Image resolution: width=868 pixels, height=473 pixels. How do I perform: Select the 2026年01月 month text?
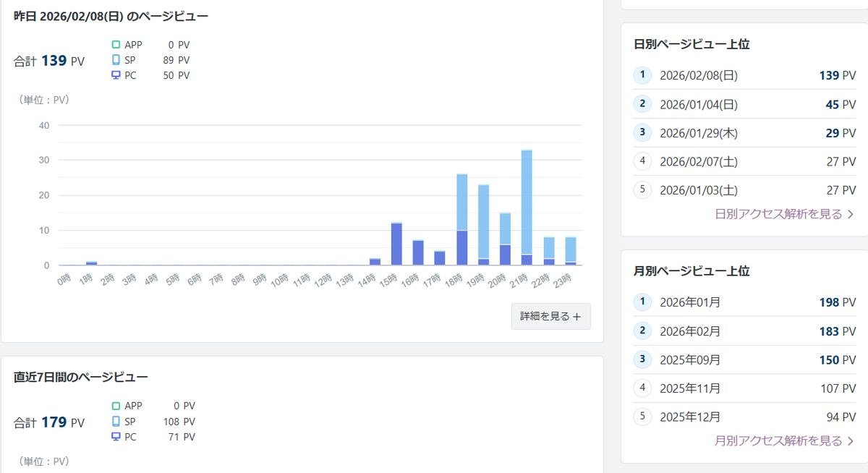690,302
